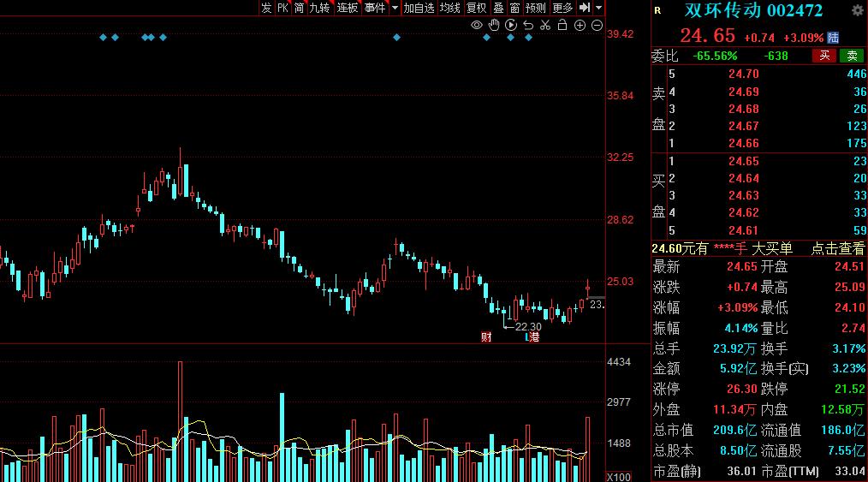Click the red 买 buy button

click(824, 56)
